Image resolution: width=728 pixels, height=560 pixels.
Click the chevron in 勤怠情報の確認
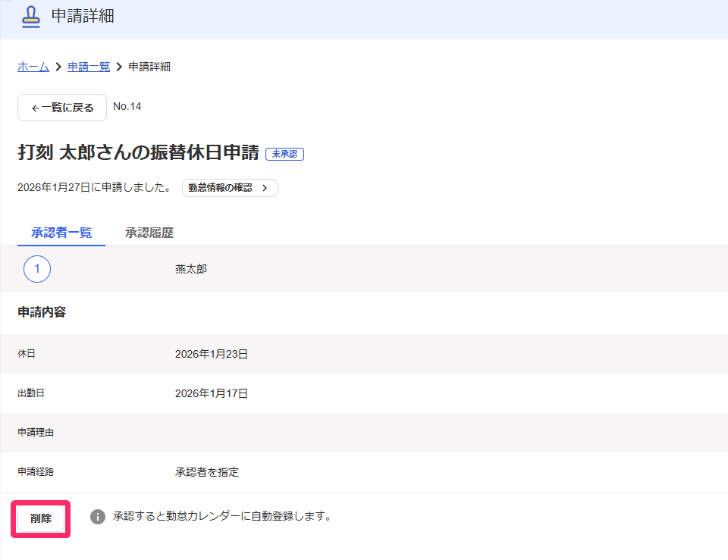265,188
